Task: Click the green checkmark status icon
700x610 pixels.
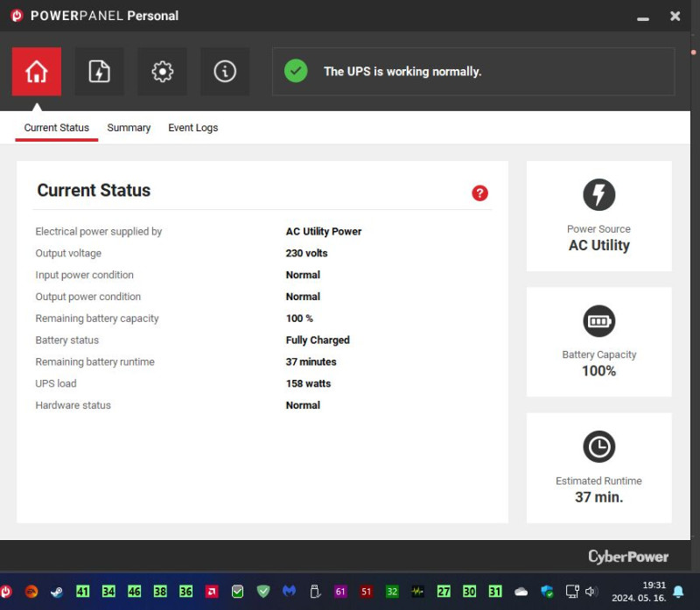Action: tap(296, 71)
